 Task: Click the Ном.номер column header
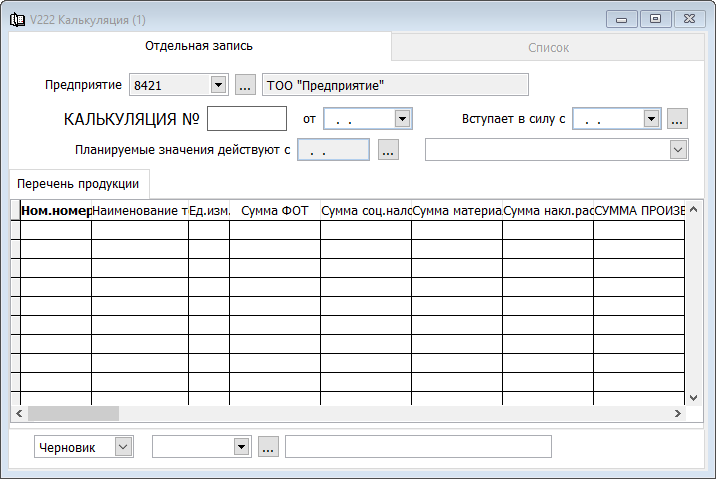[x=56, y=211]
